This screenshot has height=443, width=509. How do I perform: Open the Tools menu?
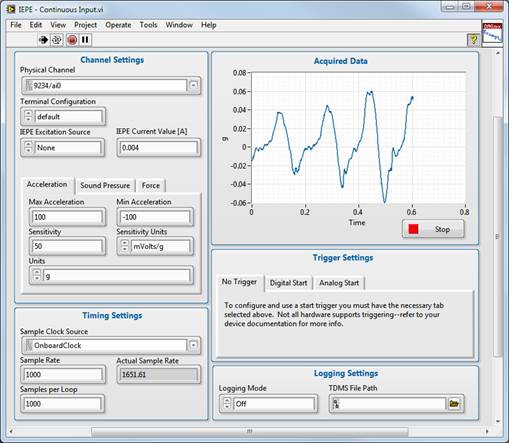(x=148, y=25)
